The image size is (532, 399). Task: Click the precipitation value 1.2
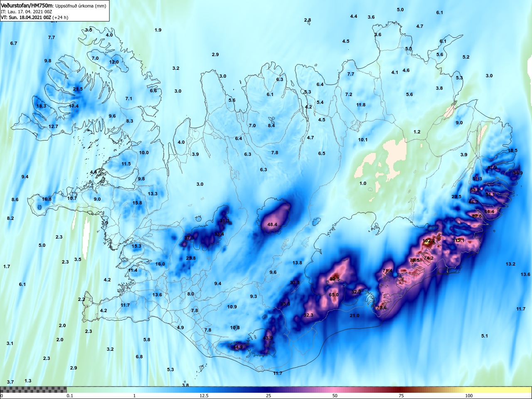click(x=417, y=132)
